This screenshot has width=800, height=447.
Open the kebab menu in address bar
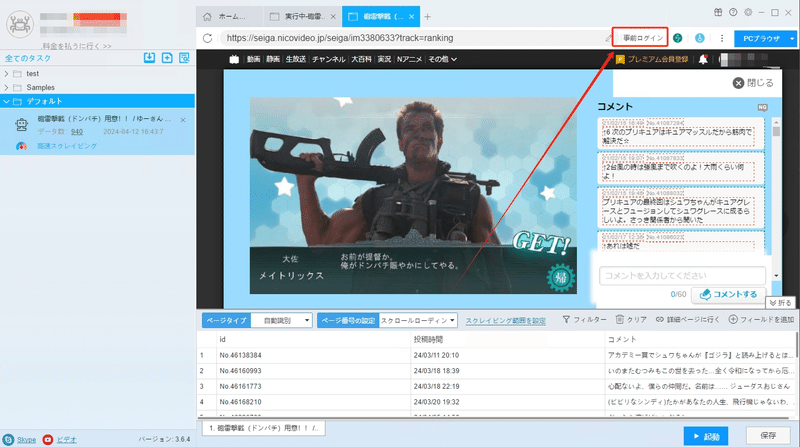[722, 38]
